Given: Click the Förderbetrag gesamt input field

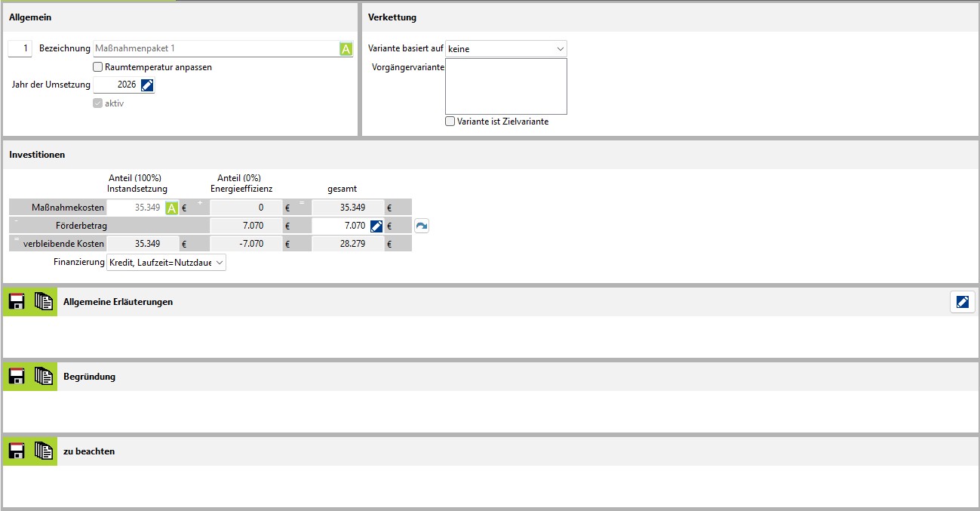Looking at the screenshot, I should 339,226.
